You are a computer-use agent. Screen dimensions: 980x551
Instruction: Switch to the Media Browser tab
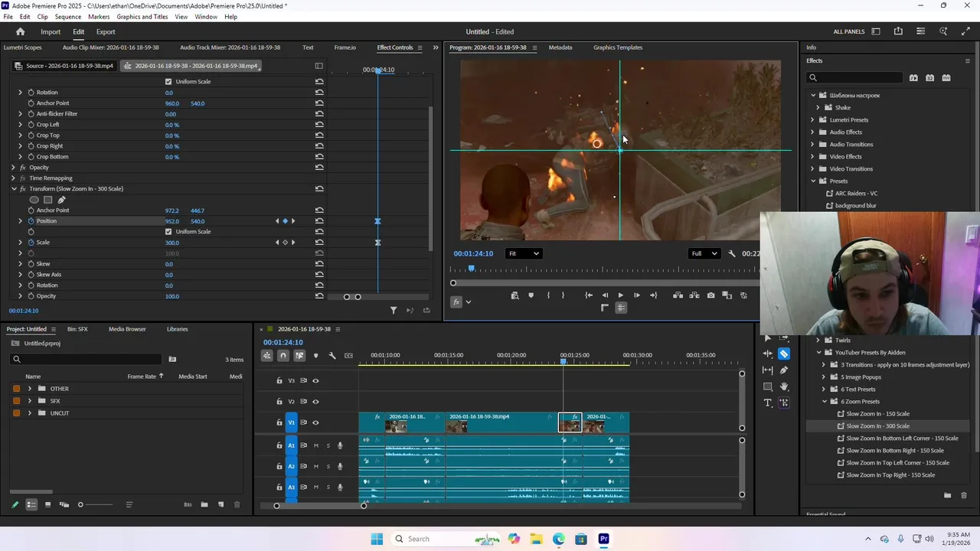pyautogui.click(x=127, y=329)
